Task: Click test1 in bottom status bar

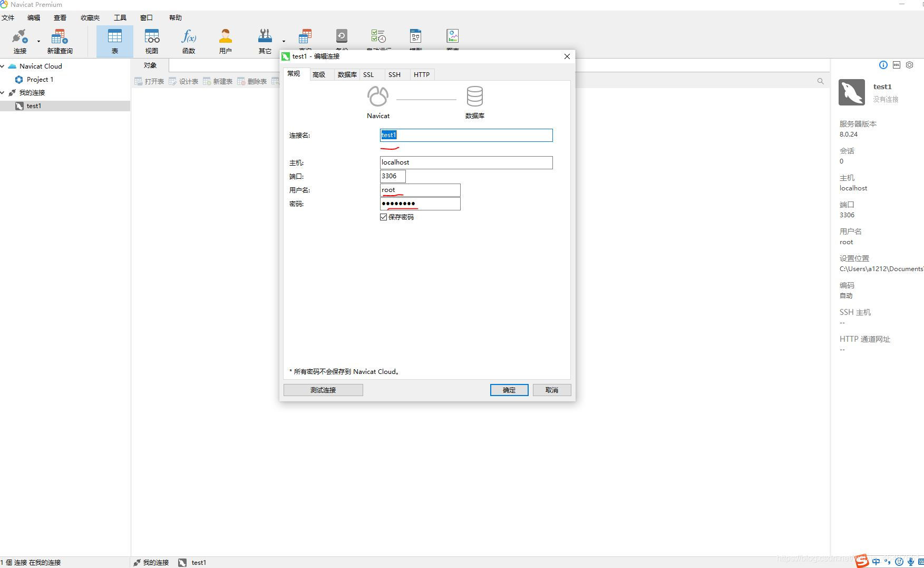Action: point(192,563)
